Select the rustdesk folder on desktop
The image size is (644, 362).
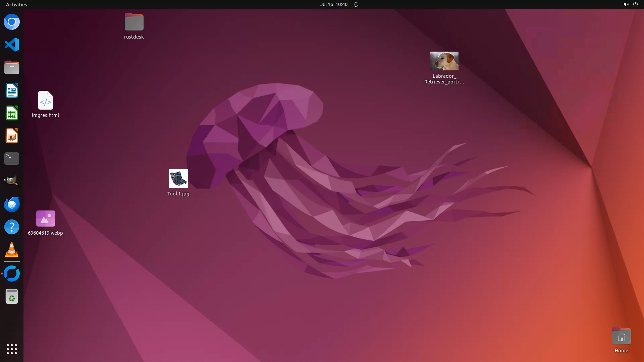pos(134,22)
